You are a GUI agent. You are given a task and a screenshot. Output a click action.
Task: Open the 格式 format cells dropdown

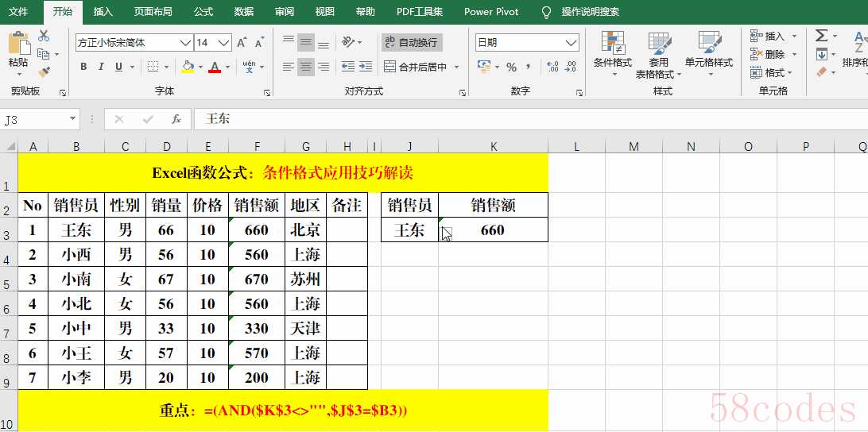773,72
